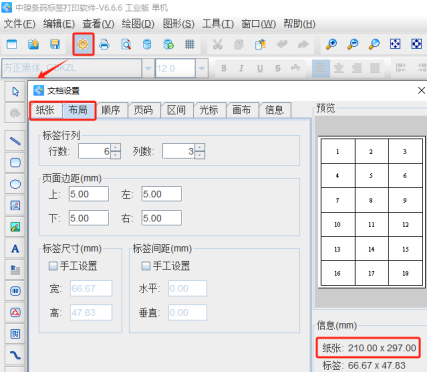428x372 pixels.
Task: Select the pointer selection tool
Action: (15, 91)
